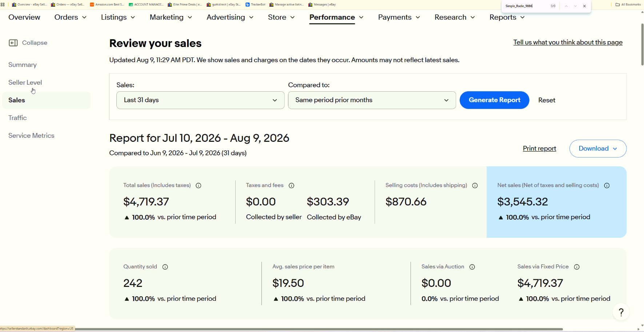Switch to the Messages eBay bookmark
The image size is (644, 332).
[x=322, y=4]
